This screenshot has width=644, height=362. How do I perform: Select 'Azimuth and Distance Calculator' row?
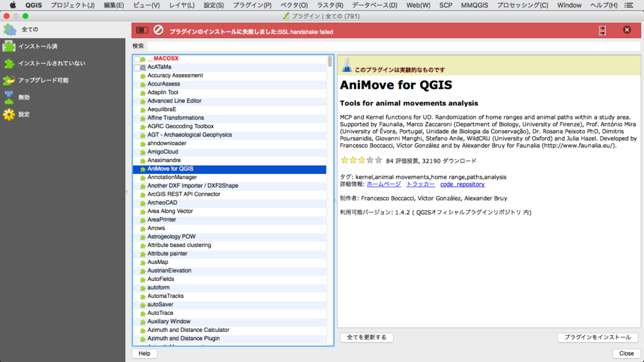tap(230, 330)
